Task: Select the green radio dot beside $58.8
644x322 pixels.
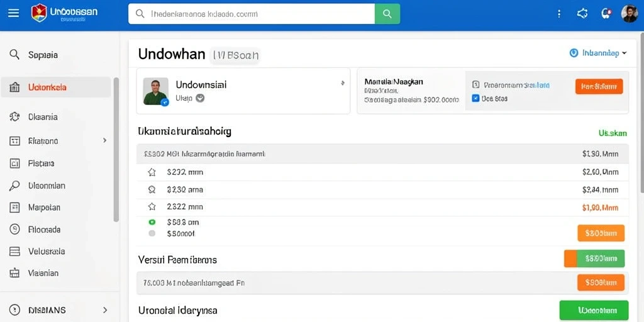Action: [152, 222]
